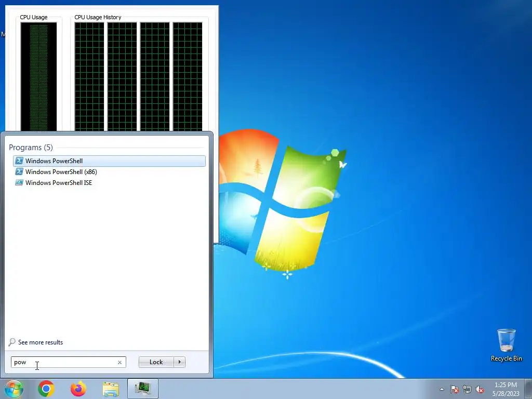
Task: Expand the shutdown options arrow next to Lock
Action: point(179,362)
